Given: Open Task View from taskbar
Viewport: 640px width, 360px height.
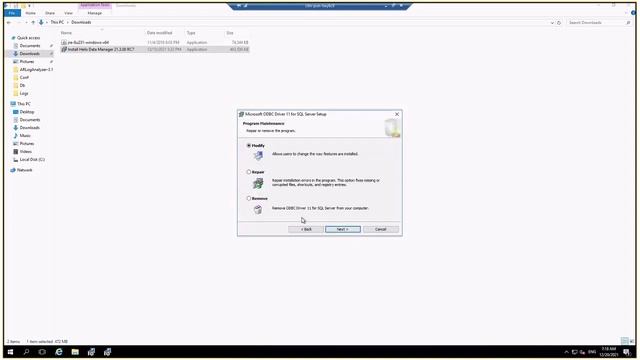Looking at the screenshot, I should pos(42,352).
